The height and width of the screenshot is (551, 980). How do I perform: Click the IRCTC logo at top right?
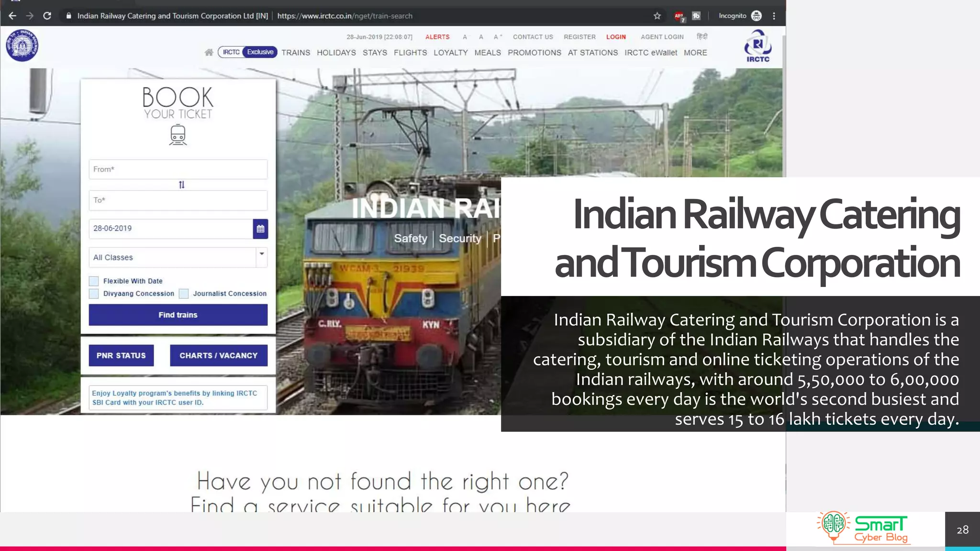pyautogui.click(x=757, y=46)
